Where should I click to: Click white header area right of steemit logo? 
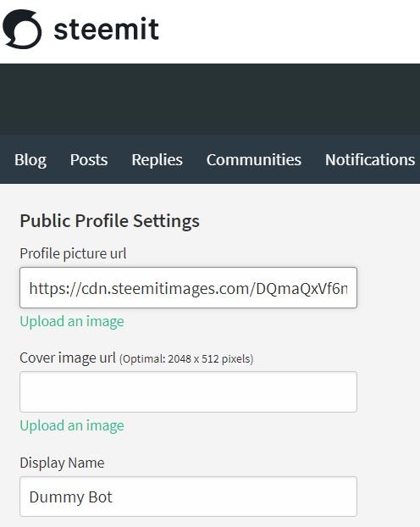coord(289,31)
